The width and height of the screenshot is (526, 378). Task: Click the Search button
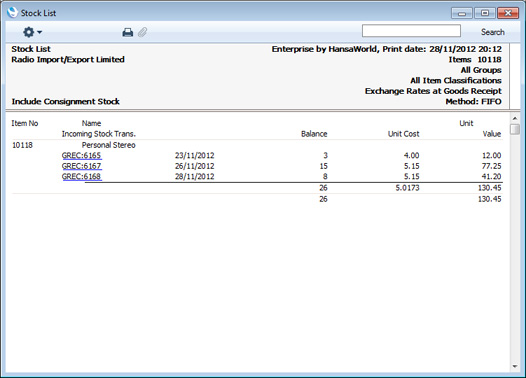[492, 32]
